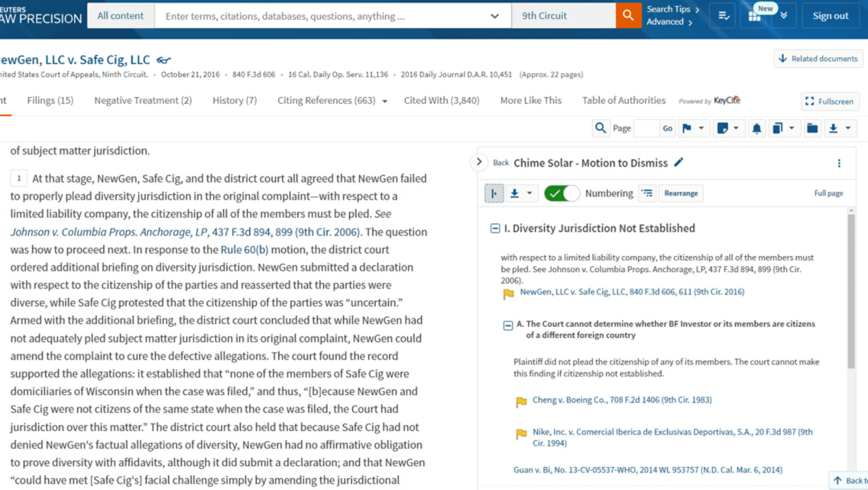Click the Rearrange button
The image size is (868, 490).
680,193
